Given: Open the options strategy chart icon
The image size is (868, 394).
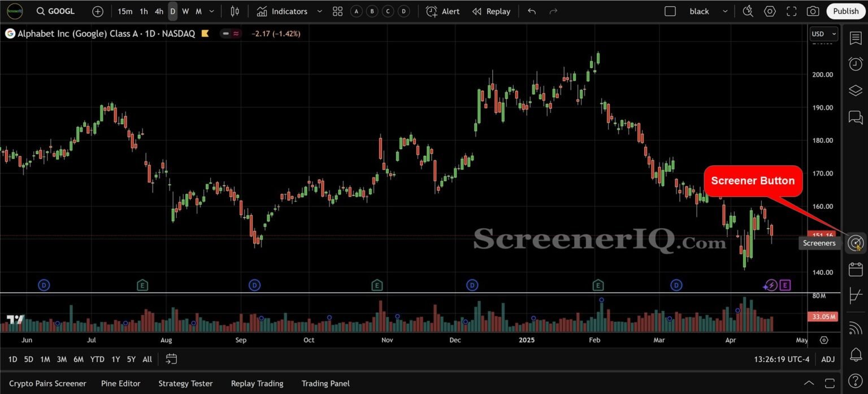Looking at the screenshot, I should point(856,295).
